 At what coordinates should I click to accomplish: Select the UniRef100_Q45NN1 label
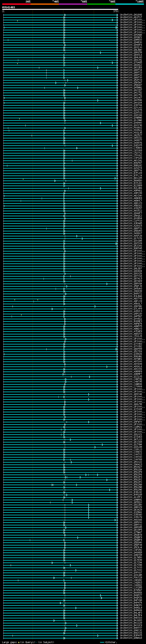(131, 88)
